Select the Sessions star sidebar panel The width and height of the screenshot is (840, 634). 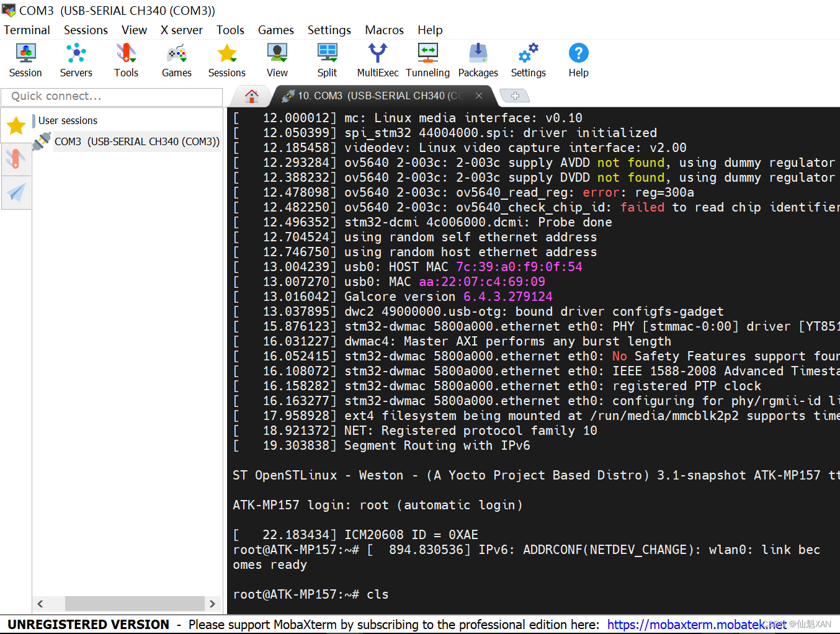[16, 125]
